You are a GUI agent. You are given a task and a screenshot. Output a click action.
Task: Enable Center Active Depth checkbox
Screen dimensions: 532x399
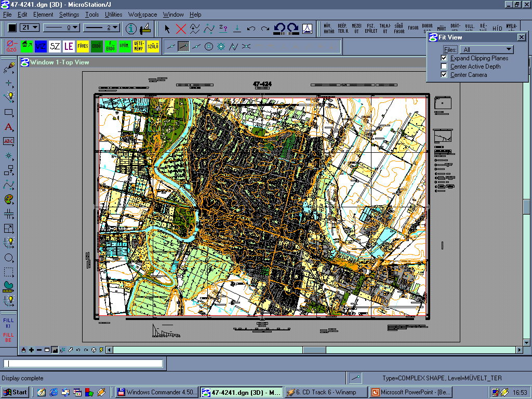point(444,66)
